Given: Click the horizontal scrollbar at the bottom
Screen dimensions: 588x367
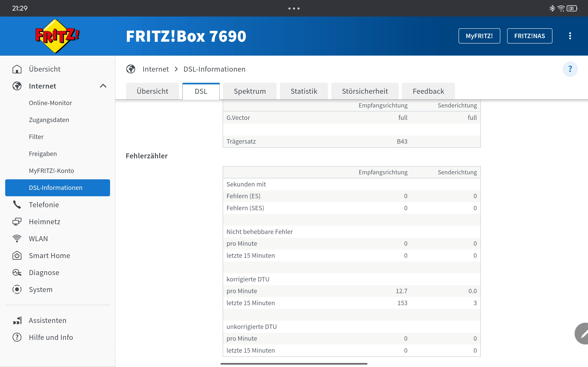Looking at the screenshot, I should (x=294, y=364).
